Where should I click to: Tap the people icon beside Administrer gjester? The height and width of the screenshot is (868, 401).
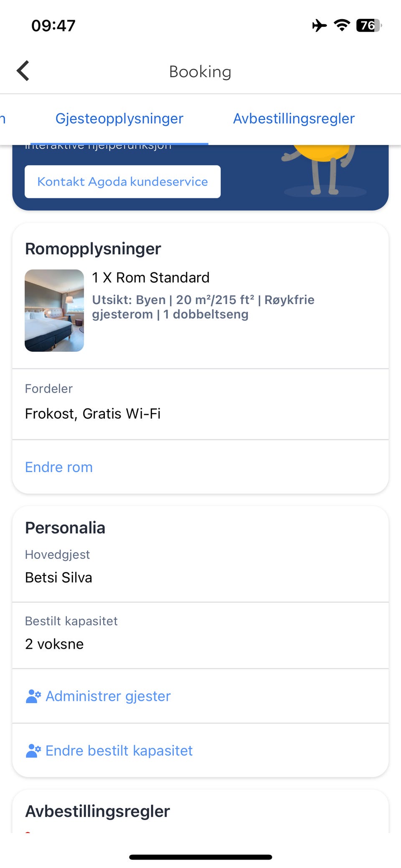[x=33, y=696]
